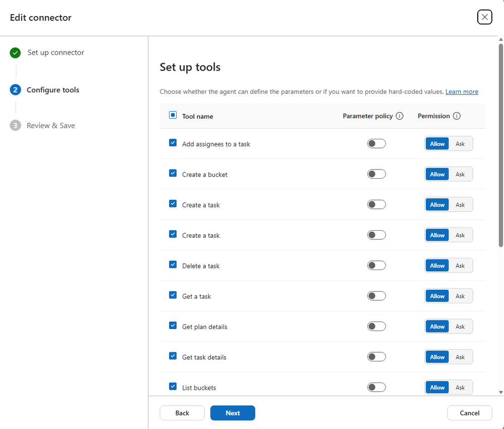Close the Edit connector dialog
Screen dimensions: 504x429
click(484, 17)
